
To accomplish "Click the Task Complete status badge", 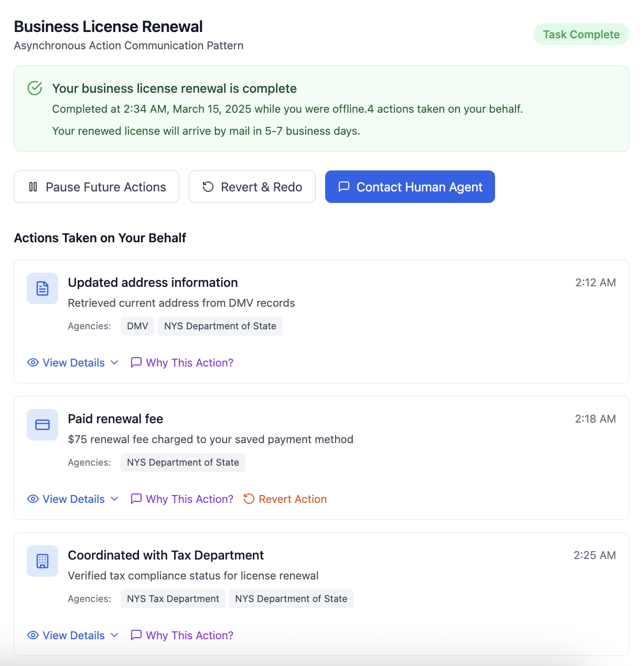I will pyautogui.click(x=581, y=34).
